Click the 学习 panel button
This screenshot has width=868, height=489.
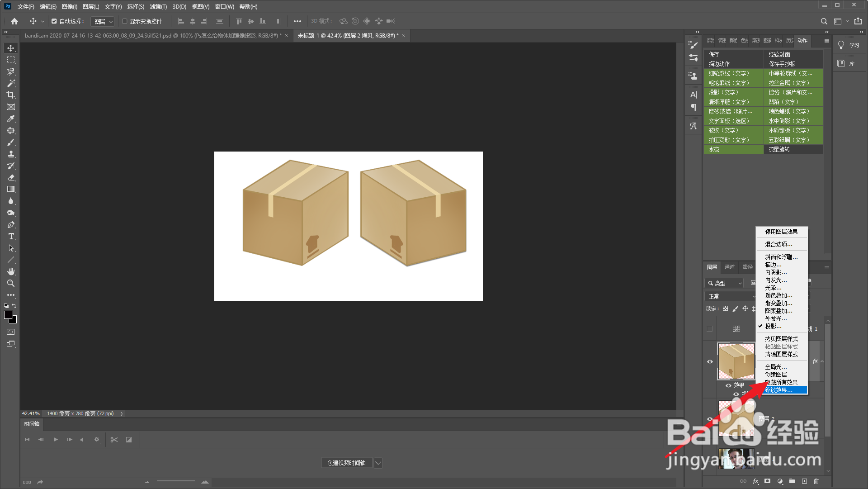coord(848,45)
